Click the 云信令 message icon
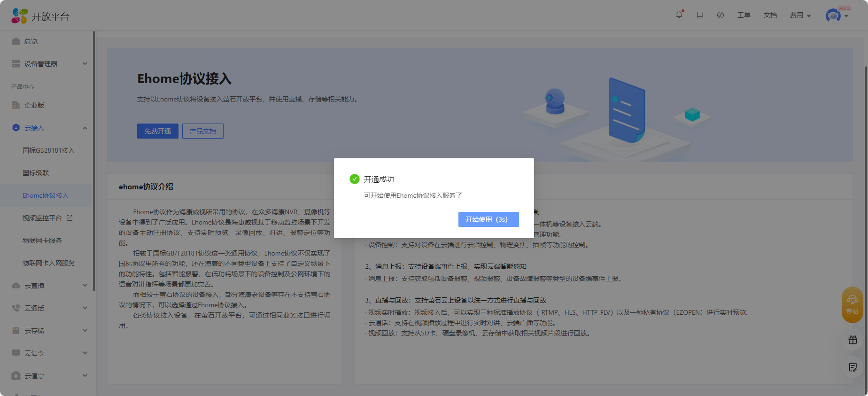The image size is (868, 396). [x=16, y=353]
